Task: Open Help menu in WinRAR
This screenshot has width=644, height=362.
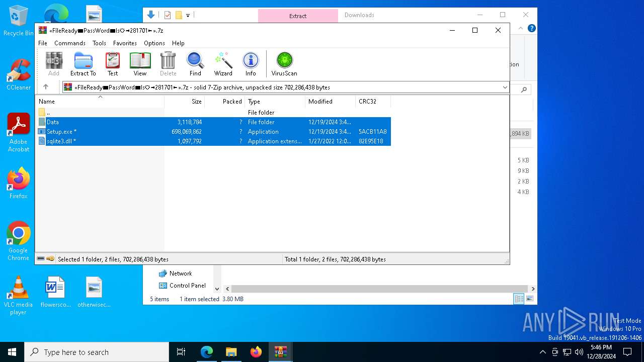Action: click(x=178, y=43)
